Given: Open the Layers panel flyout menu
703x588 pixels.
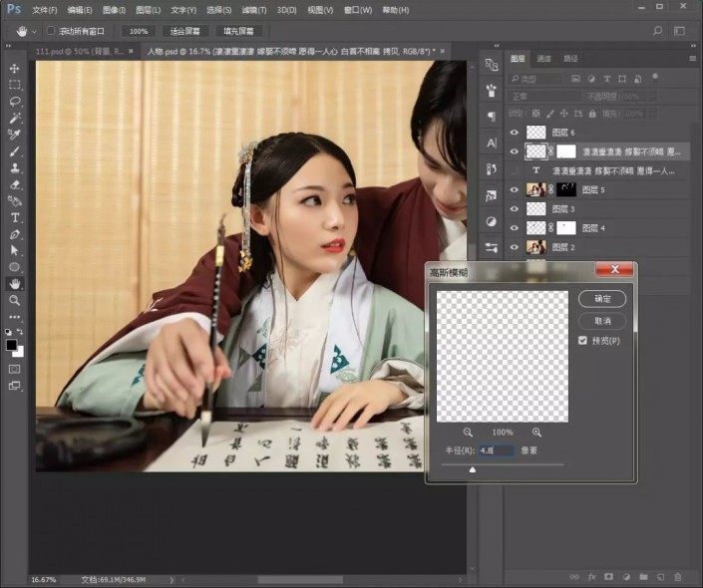Looking at the screenshot, I should tap(693, 59).
